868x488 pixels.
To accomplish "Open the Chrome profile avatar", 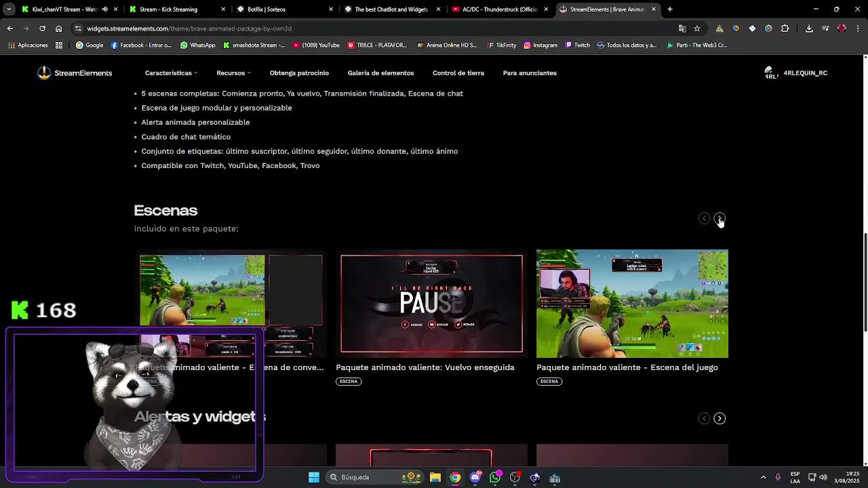I will click(842, 28).
